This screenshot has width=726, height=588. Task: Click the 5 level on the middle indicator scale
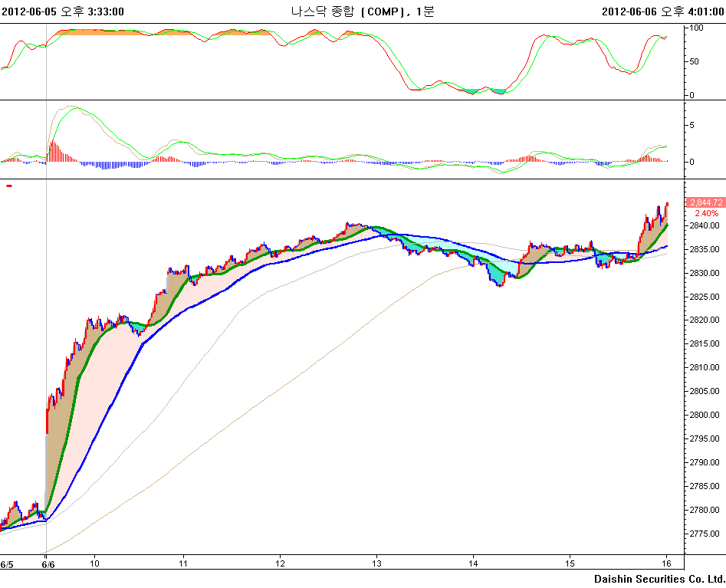coord(692,124)
